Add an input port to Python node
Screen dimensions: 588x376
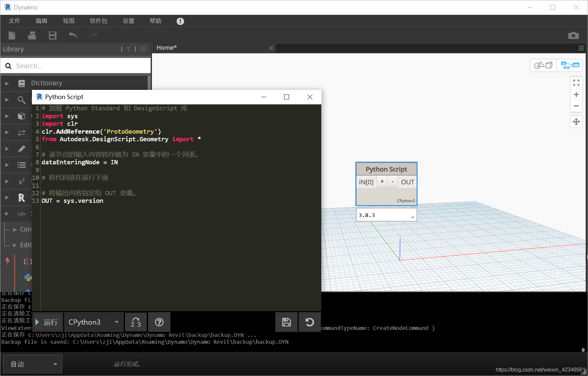click(x=382, y=181)
